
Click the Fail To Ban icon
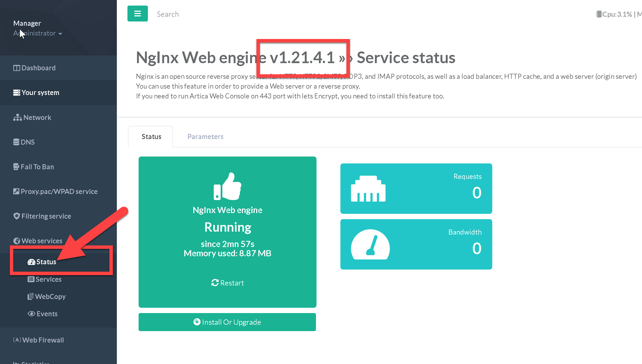(x=16, y=167)
